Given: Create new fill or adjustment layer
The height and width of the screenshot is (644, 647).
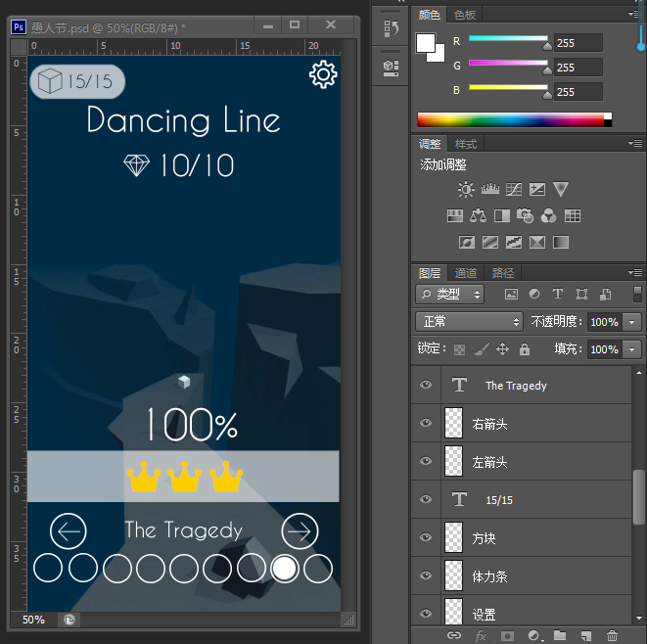Looking at the screenshot, I should pyautogui.click(x=533, y=636).
